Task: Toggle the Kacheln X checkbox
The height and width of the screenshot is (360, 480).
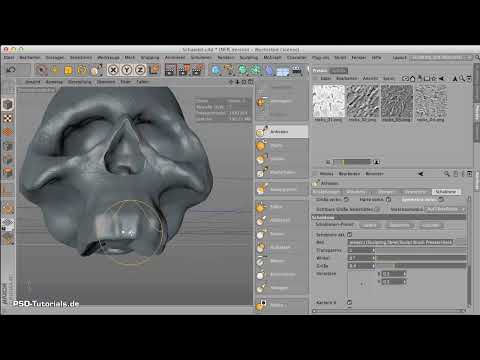Action: coord(349,302)
